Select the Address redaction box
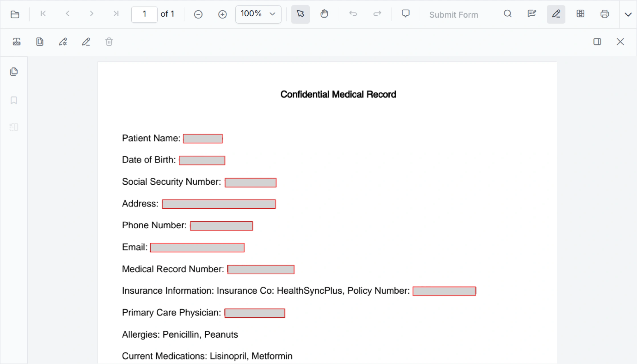 pos(219,204)
